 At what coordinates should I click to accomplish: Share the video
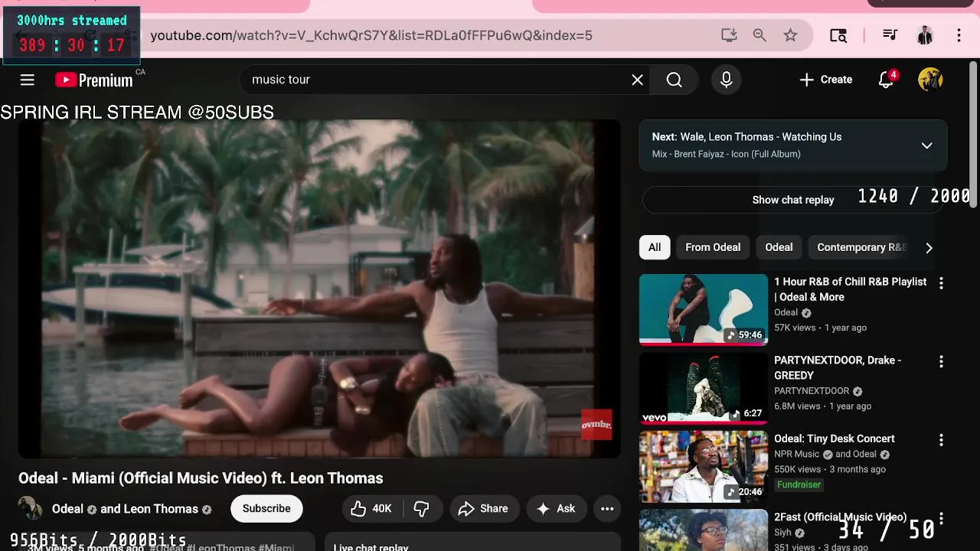click(x=483, y=508)
